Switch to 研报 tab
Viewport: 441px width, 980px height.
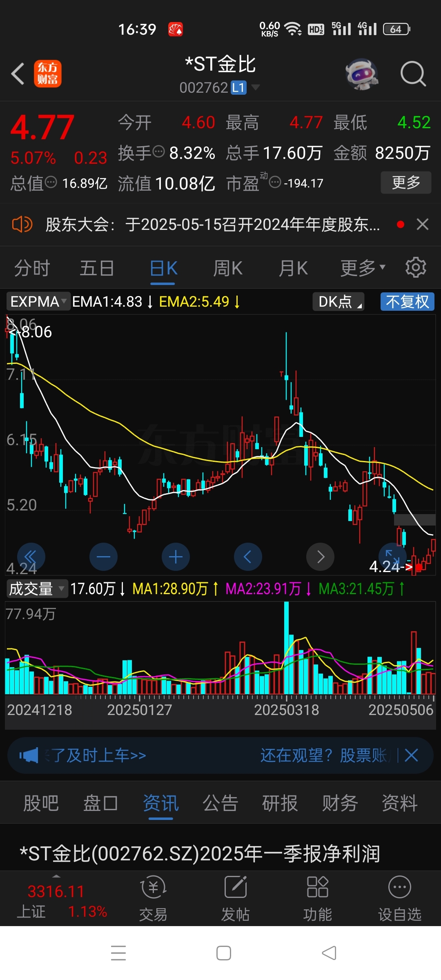click(280, 803)
